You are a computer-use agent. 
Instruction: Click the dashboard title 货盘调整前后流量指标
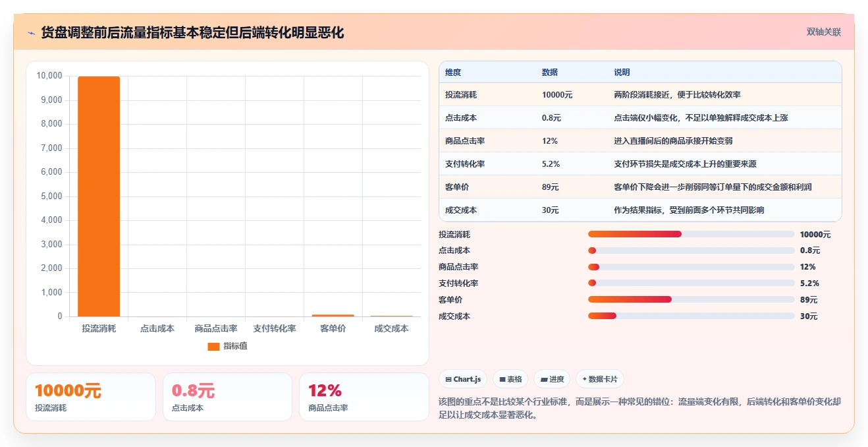tap(192, 32)
